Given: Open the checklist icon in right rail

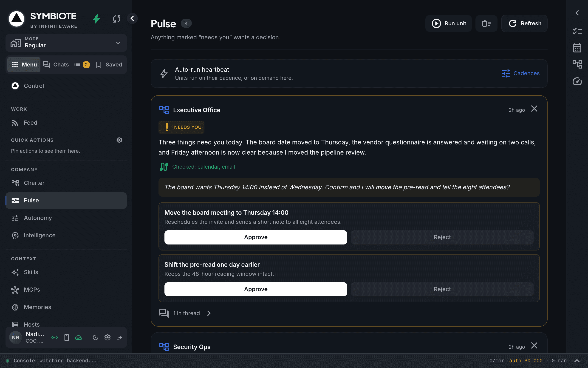Looking at the screenshot, I should [x=577, y=31].
